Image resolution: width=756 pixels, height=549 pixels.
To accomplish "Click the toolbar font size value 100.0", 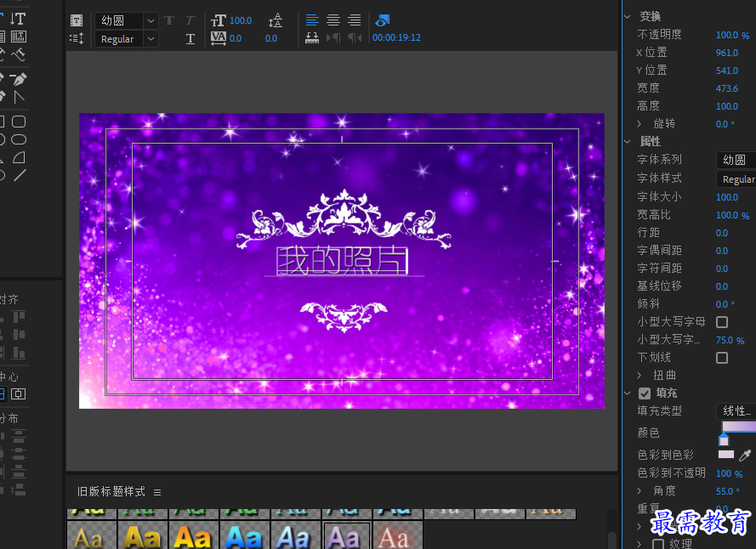I will [x=241, y=20].
